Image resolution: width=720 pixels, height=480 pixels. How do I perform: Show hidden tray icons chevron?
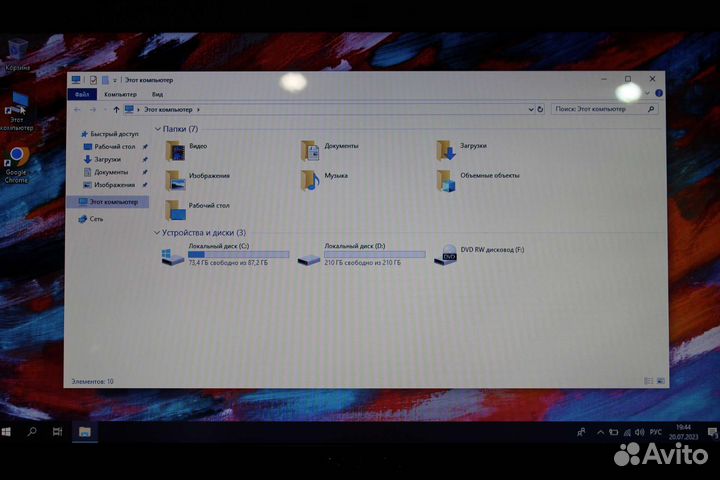coord(600,432)
